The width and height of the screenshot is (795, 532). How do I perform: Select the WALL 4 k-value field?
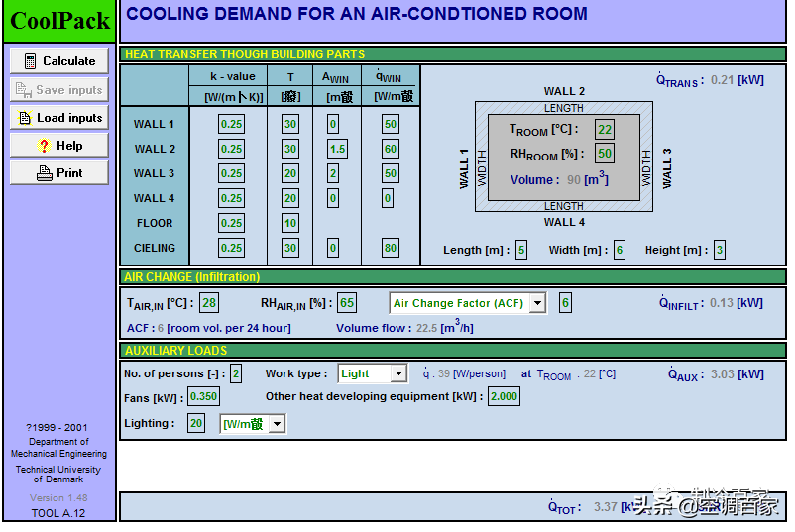pyautogui.click(x=231, y=198)
